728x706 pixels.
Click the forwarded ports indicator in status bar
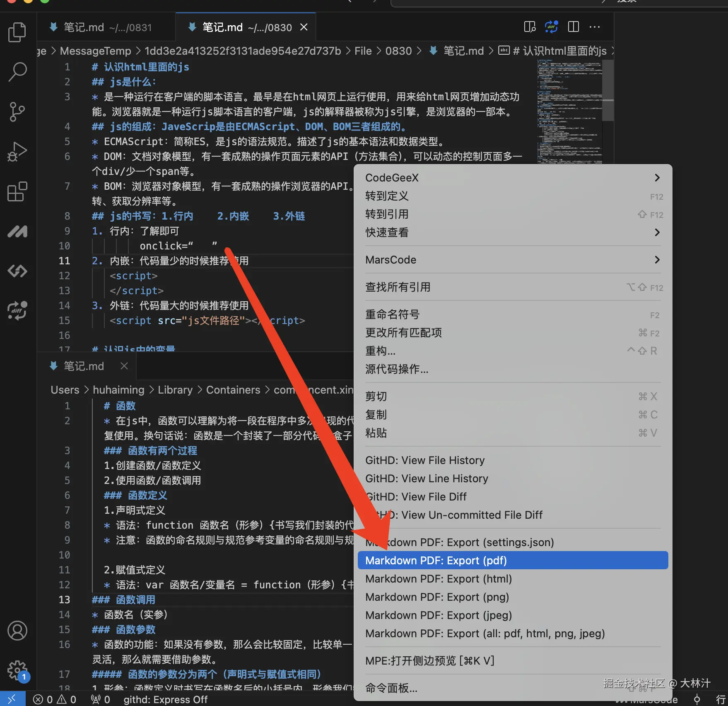click(x=100, y=699)
